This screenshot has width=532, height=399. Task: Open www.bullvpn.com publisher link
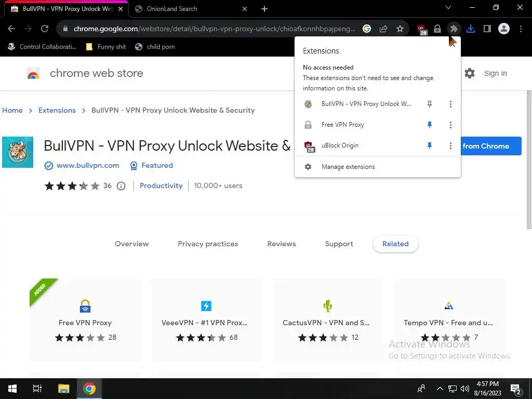coord(87,166)
